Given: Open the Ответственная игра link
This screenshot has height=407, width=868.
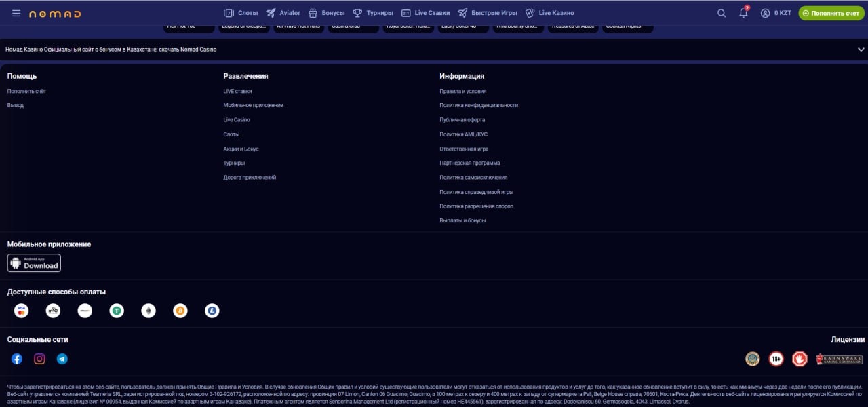Looking at the screenshot, I should (x=464, y=149).
